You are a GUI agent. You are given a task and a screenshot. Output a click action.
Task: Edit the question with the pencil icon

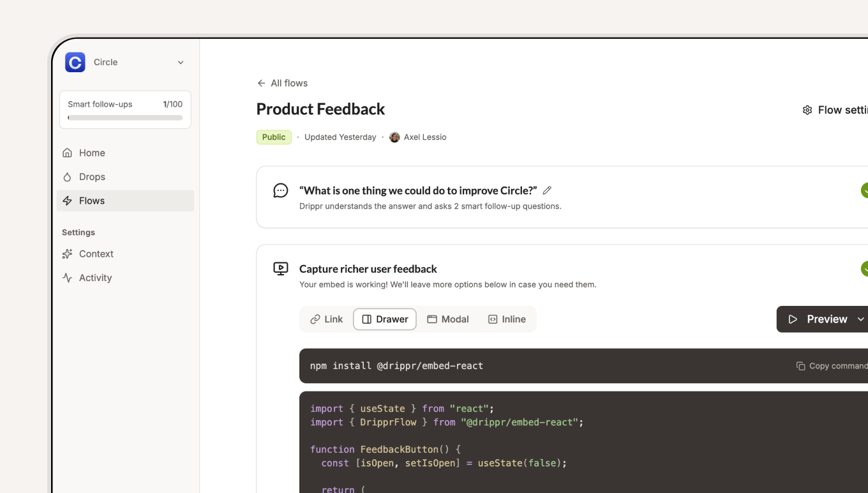click(547, 190)
